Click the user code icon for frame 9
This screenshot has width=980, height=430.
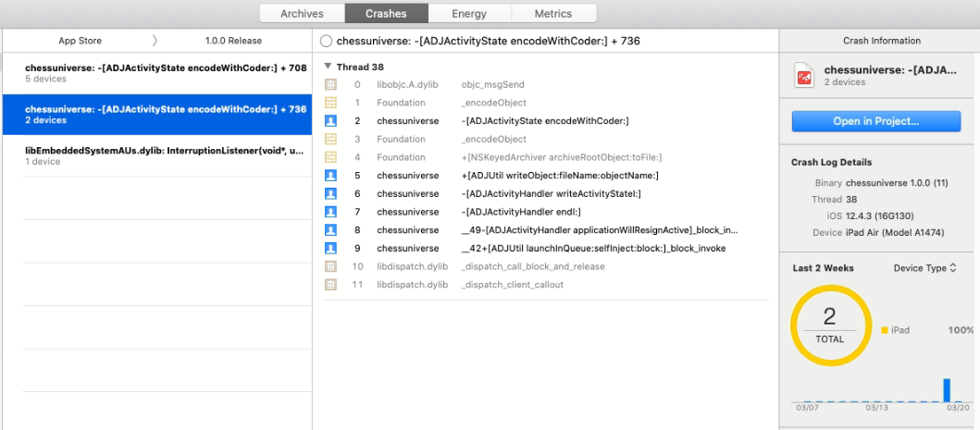tap(330, 248)
